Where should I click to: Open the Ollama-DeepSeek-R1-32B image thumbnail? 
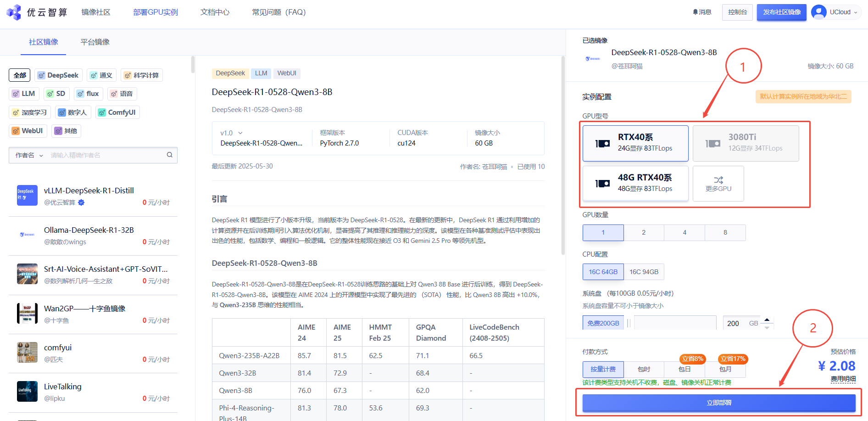pos(27,235)
